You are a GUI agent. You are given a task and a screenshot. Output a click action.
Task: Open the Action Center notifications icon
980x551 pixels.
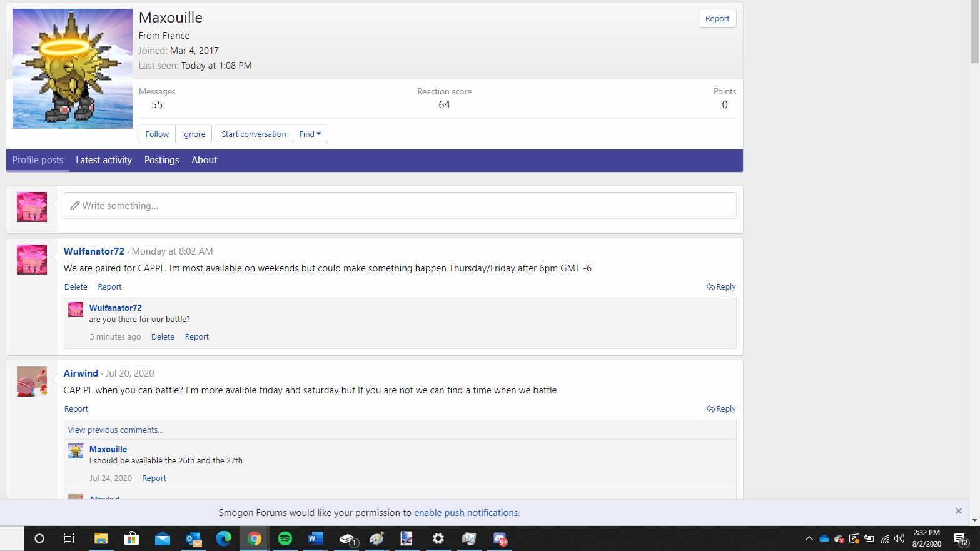[x=961, y=538]
